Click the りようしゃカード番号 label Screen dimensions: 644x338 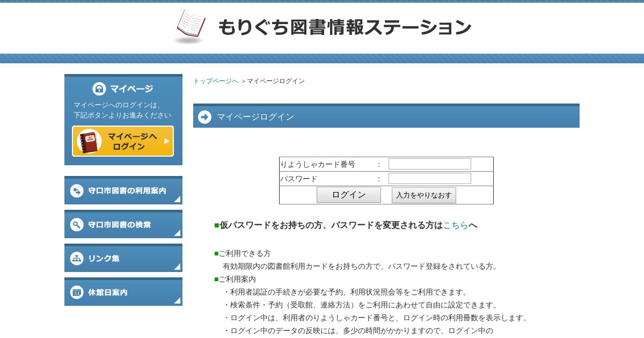(x=318, y=164)
